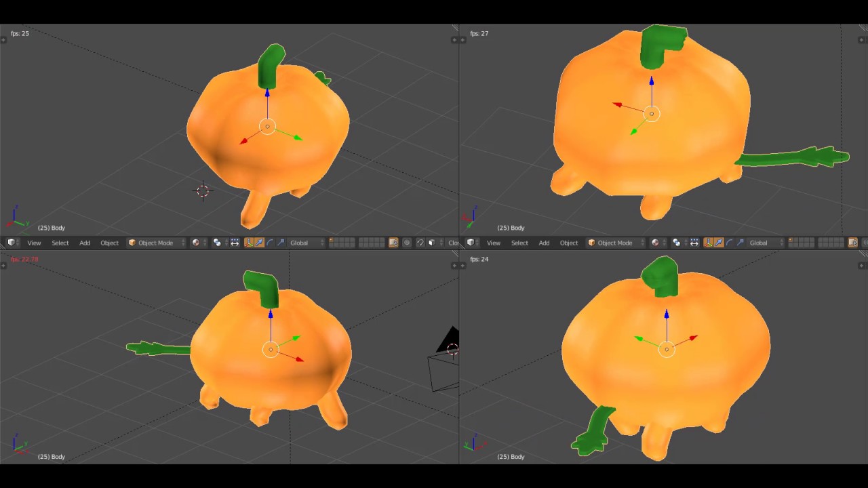The height and width of the screenshot is (488, 868).
Task: Select scale manipulator icon in left header
Action: click(281, 243)
